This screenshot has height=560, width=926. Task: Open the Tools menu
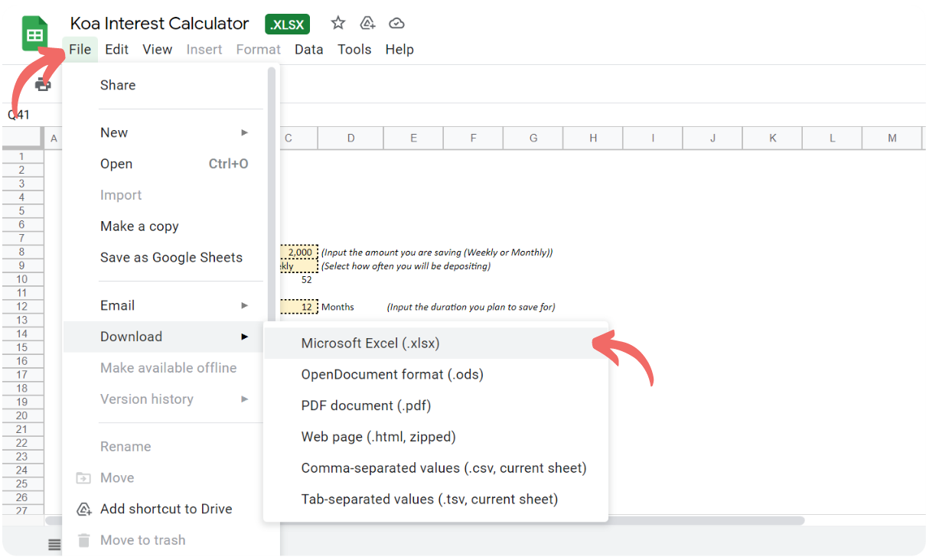[x=354, y=49]
